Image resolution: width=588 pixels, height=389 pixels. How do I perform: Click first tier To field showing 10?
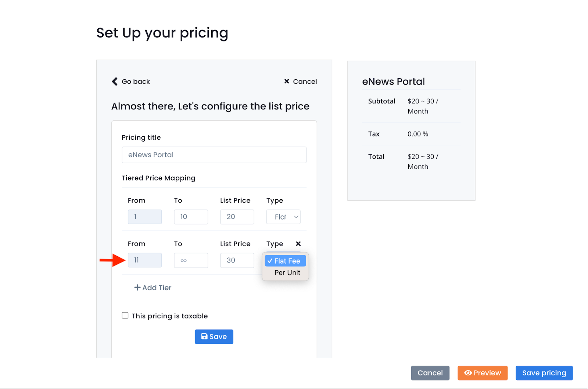pos(191,217)
